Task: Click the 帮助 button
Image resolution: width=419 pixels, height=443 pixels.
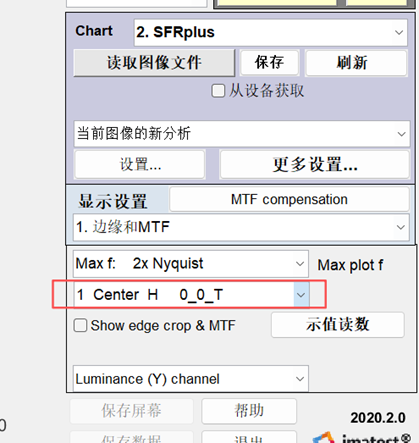Action: 249,411
